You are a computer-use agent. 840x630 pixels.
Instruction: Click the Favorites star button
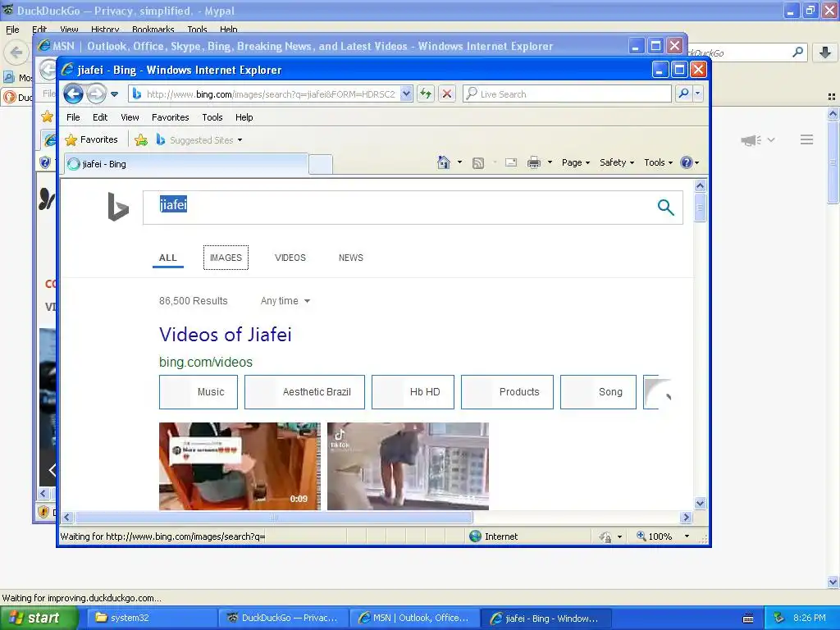click(x=92, y=139)
